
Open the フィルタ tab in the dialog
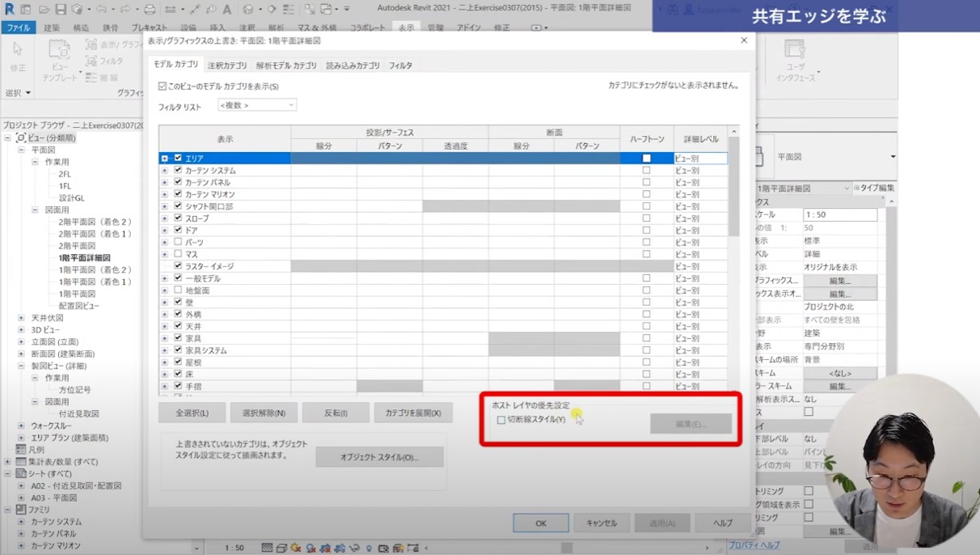400,66
